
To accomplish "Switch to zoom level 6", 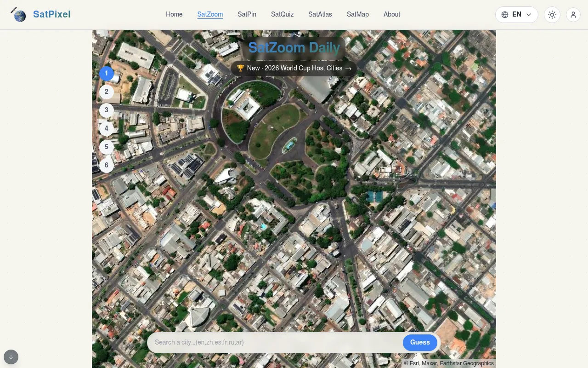I will (107, 165).
